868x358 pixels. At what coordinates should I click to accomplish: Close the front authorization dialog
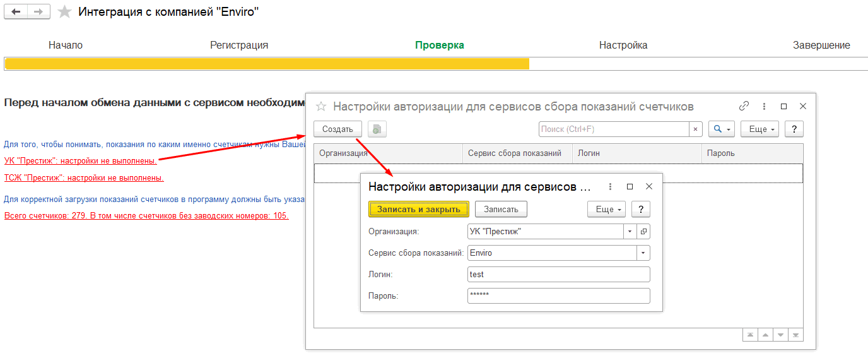(x=649, y=187)
